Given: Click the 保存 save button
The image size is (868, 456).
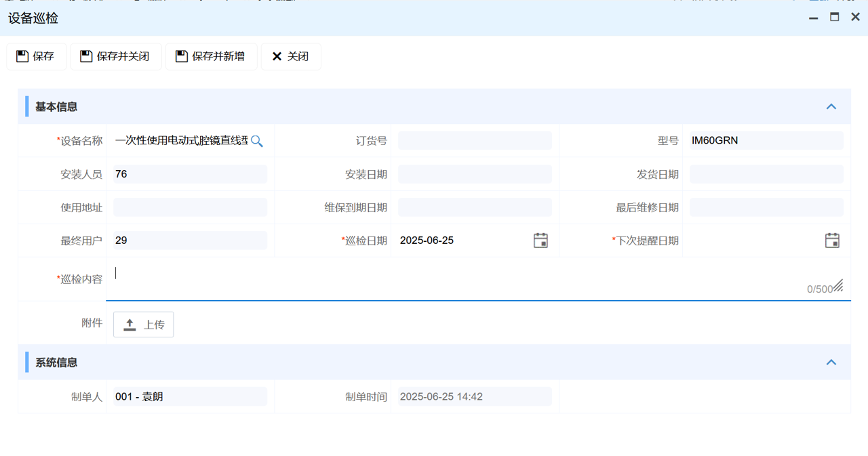Looking at the screenshot, I should point(37,56).
